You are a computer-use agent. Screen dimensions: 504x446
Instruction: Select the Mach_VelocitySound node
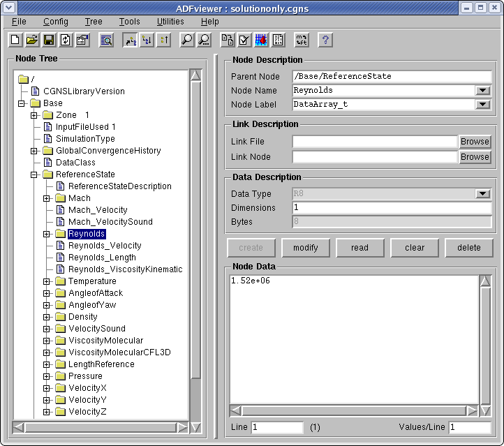(110, 222)
